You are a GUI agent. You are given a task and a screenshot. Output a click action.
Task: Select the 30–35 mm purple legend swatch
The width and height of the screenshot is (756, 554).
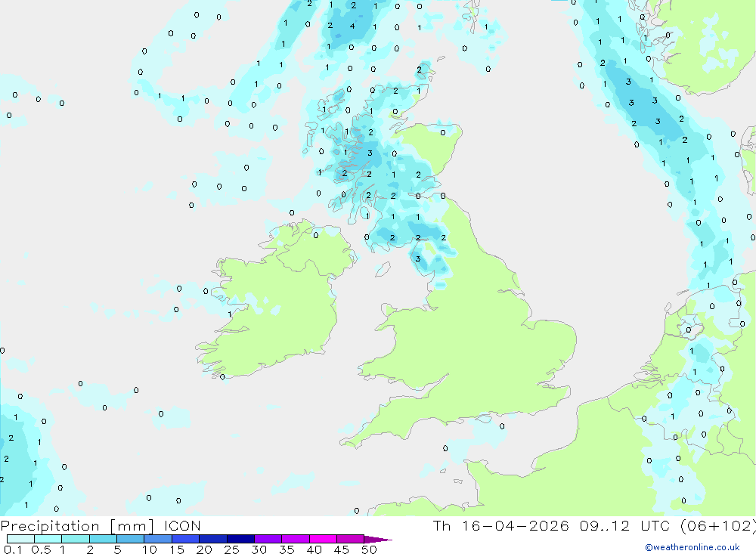coord(268,539)
